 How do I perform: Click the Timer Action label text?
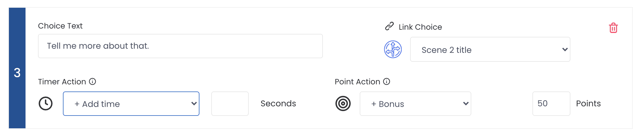62,82
